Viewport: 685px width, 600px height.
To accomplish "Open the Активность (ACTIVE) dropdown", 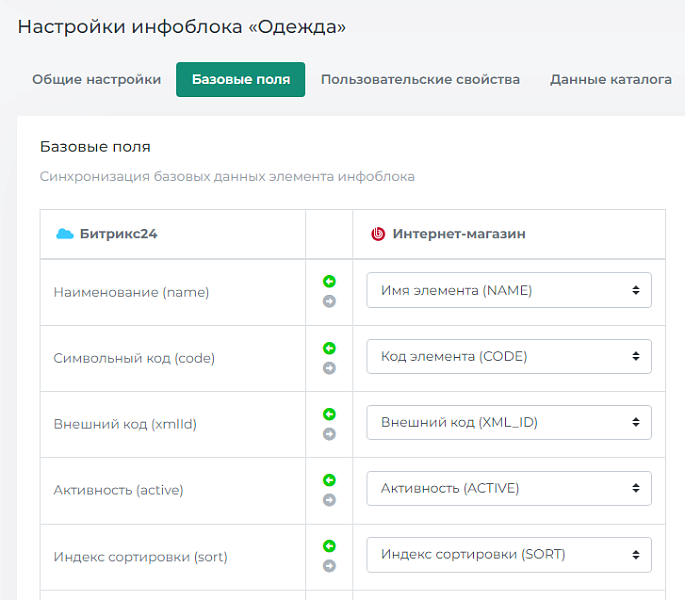I will pos(509,488).
